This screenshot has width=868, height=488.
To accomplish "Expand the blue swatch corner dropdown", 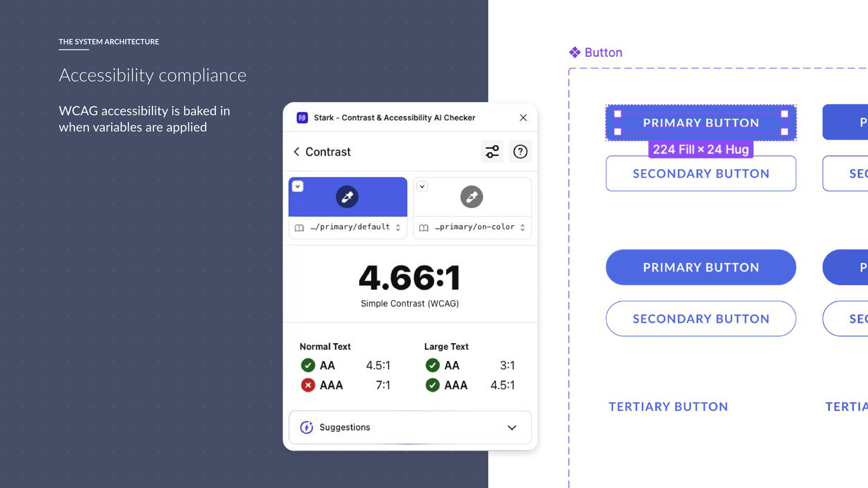I will point(297,187).
